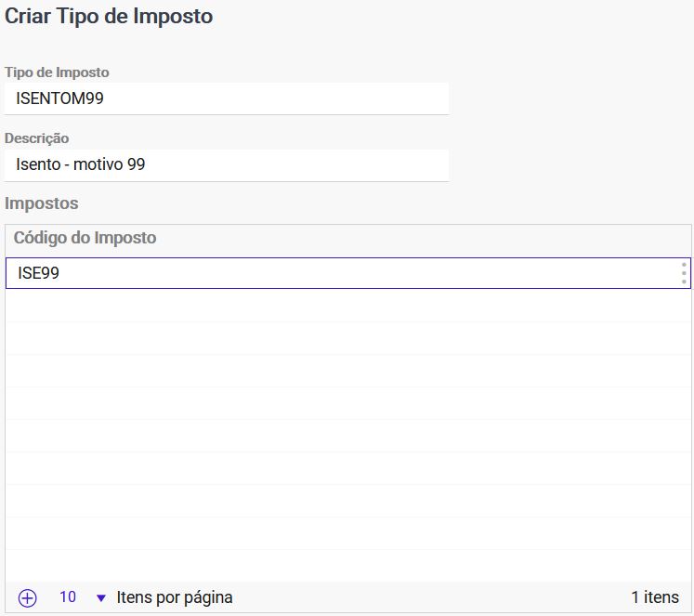694x616 pixels.
Task: Focus the Tipo de Imposto field ISENTOM99
Action: [227, 98]
